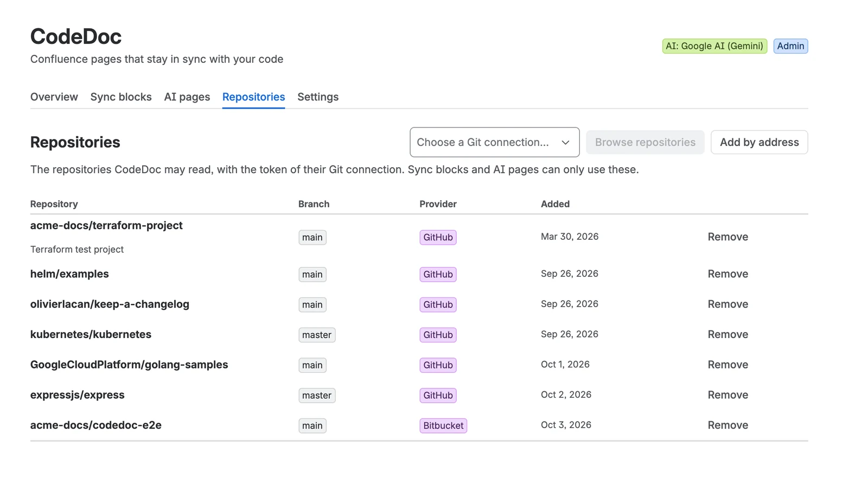The width and height of the screenshot is (868, 484).
Task: Click the main branch tag for helm/examples
Action: [x=312, y=275]
